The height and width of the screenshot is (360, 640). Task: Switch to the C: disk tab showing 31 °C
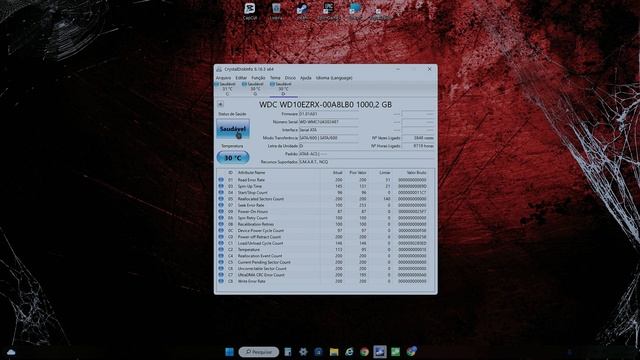(227, 89)
